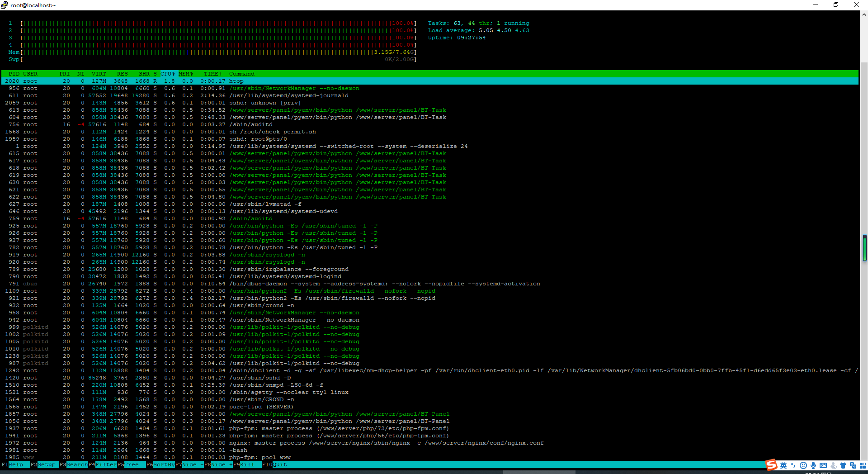This screenshot has height=474, width=868.
Task: Select the irqbalance --foreground row
Action: [430, 269]
